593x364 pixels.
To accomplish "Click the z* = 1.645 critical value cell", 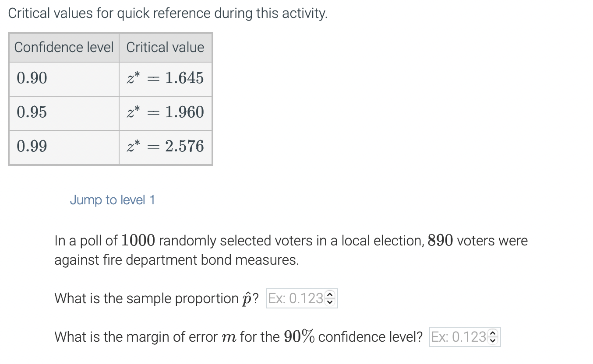I will 166,78.
